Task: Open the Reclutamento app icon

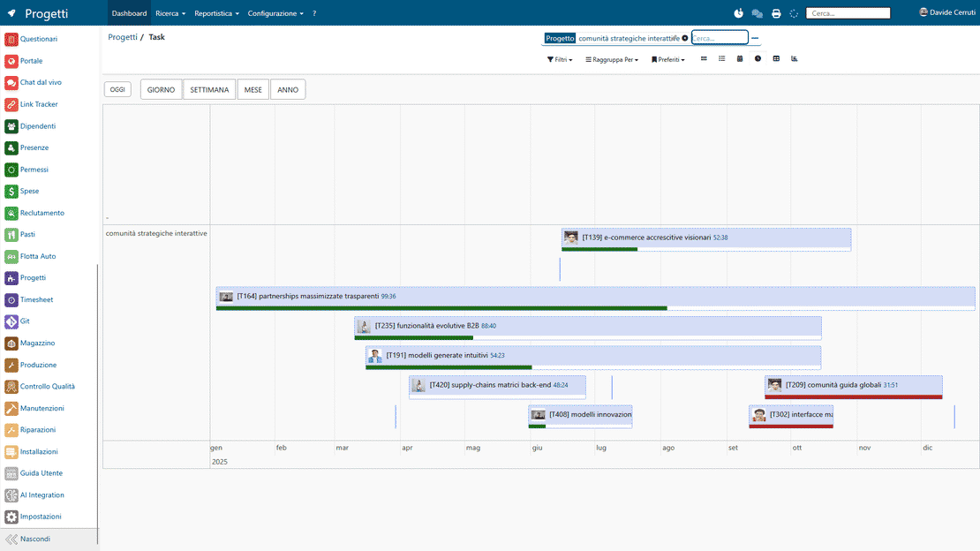Action: [x=11, y=213]
